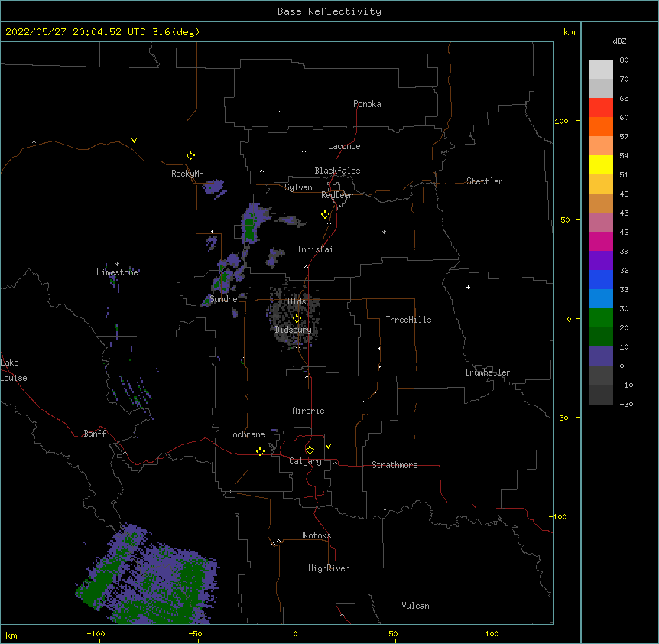The width and height of the screenshot is (659, 644).
Task: Click the yellow diamond marker south of RedDeer
Action: click(326, 215)
